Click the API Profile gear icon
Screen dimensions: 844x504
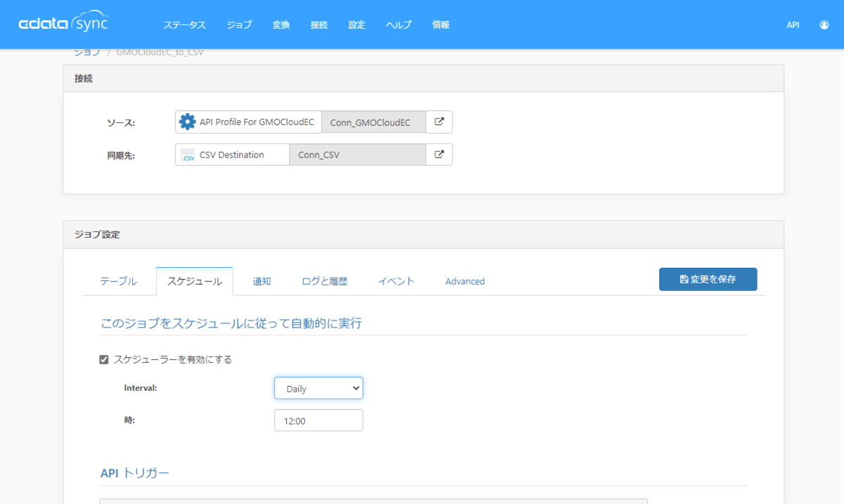click(187, 122)
